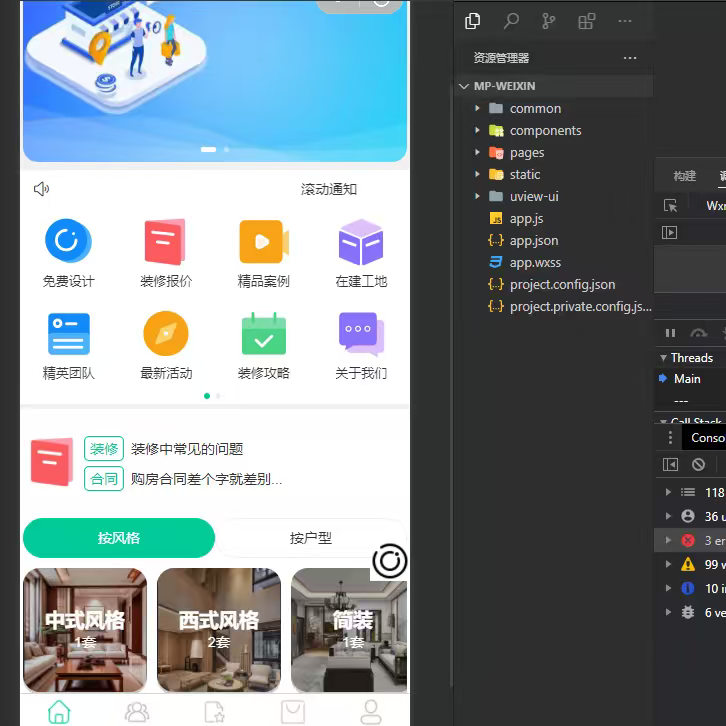The width and height of the screenshot is (726, 726).
Task: Open 最新活动 compass icon
Action: click(x=166, y=333)
